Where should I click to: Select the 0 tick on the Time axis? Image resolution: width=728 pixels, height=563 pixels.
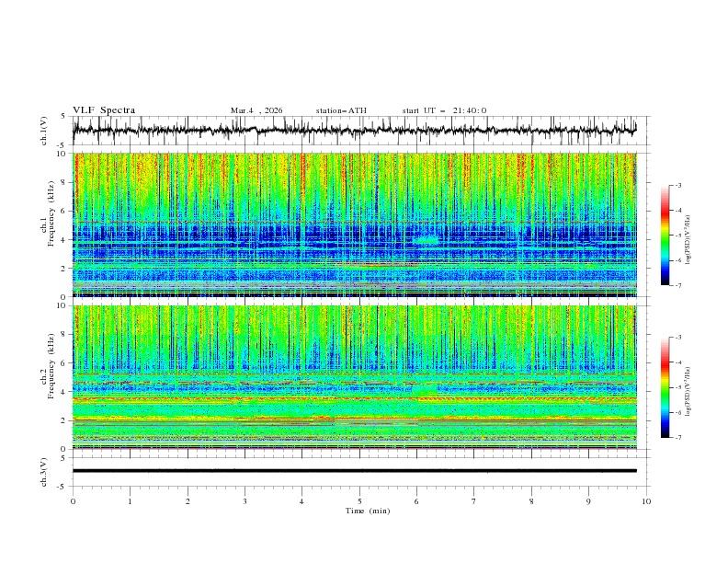(x=73, y=501)
